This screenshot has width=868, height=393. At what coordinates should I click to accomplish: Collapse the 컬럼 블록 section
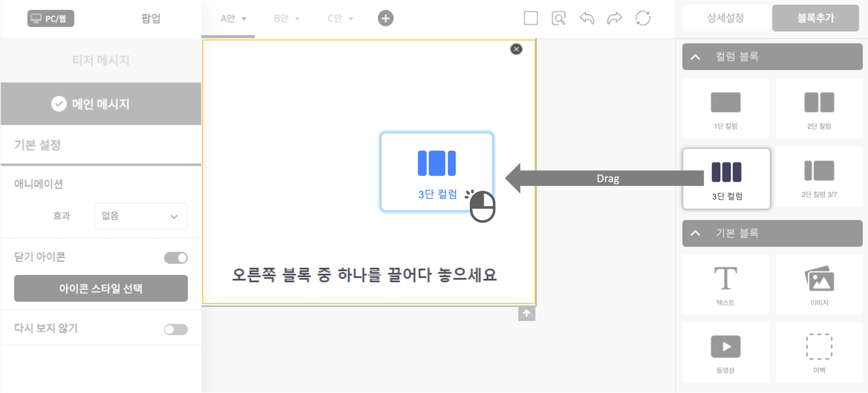pos(695,57)
